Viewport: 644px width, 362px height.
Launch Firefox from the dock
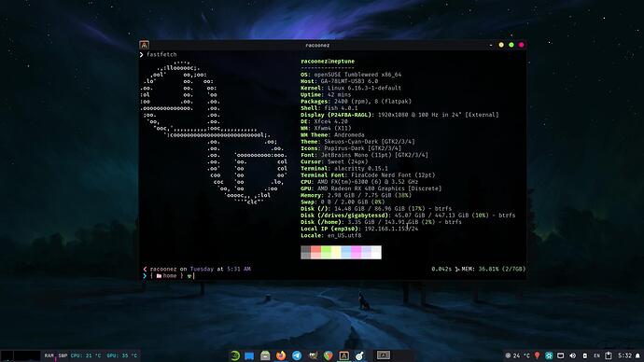coord(281,355)
